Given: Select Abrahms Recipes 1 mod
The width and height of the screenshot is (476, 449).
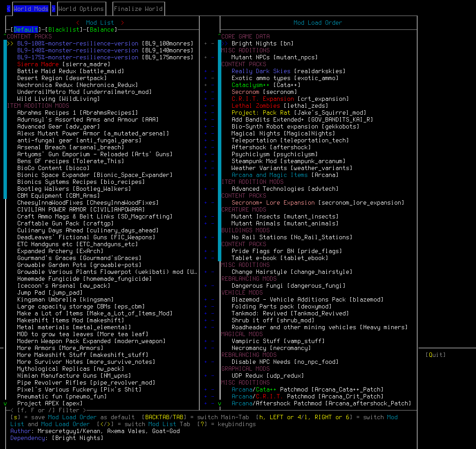Looking at the screenshot, I should pyautogui.click(x=77, y=113).
